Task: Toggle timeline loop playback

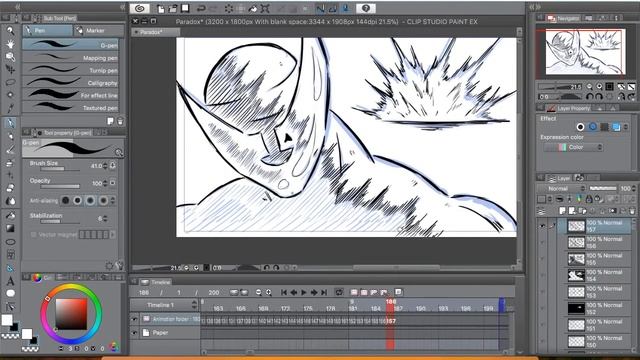Action: point(339,292)
